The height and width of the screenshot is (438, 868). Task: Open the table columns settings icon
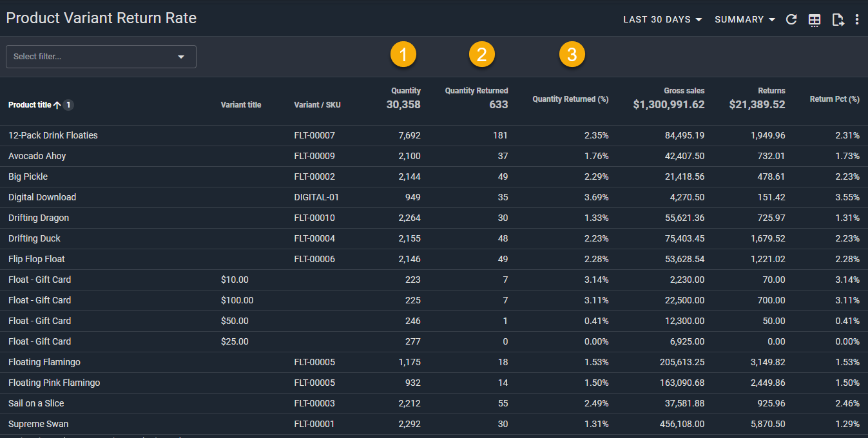(815, 20)
